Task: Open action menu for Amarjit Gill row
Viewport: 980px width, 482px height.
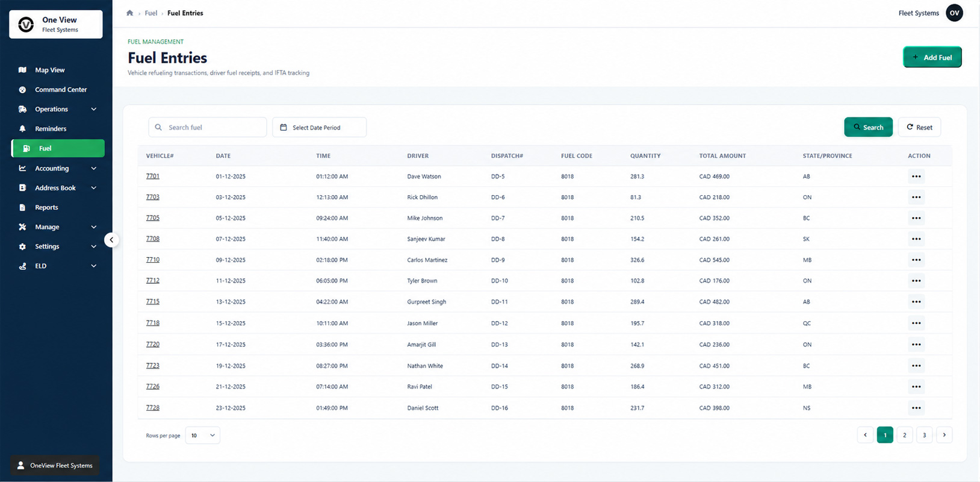Action: point(916,345)
